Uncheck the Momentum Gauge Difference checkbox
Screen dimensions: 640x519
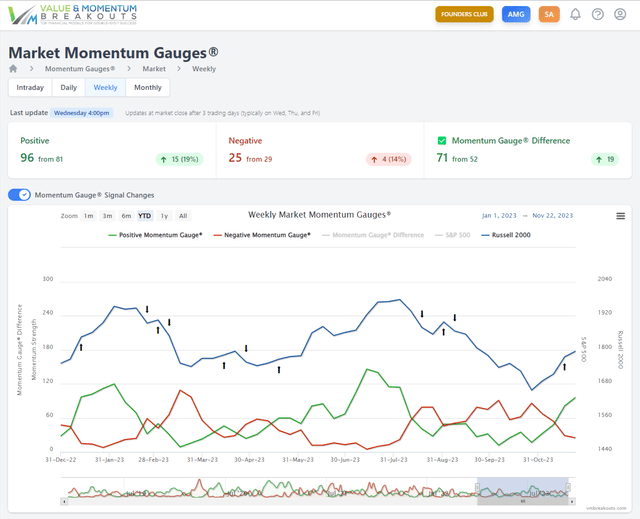point(442,141)
